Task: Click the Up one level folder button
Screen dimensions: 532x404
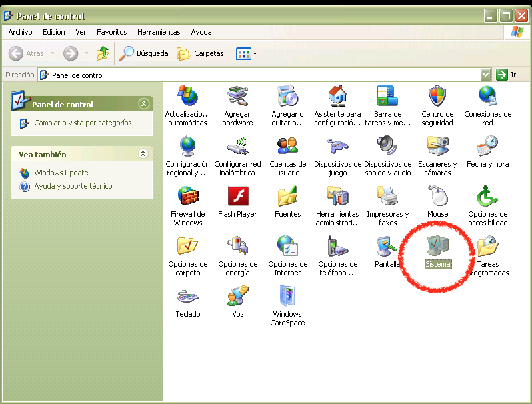Action: 103,53
